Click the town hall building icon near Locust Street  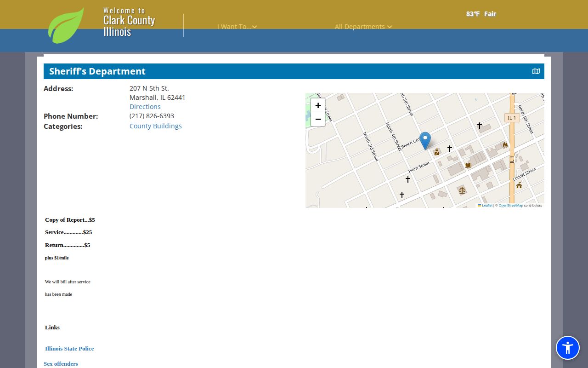[x=519, y=185]
